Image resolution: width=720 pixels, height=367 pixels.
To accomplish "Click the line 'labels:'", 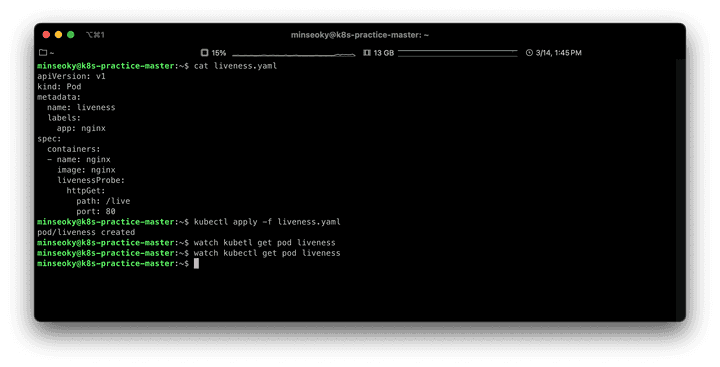I will (64, 118).
